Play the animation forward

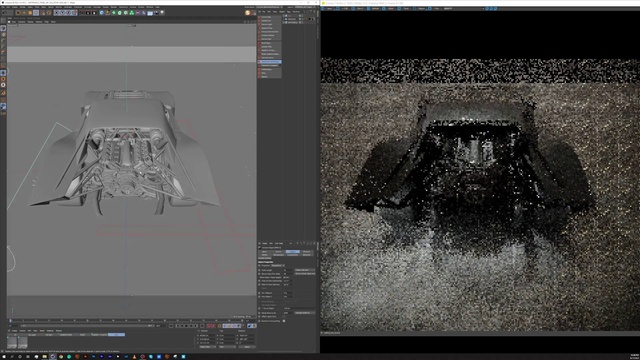[x=187, y=326]
